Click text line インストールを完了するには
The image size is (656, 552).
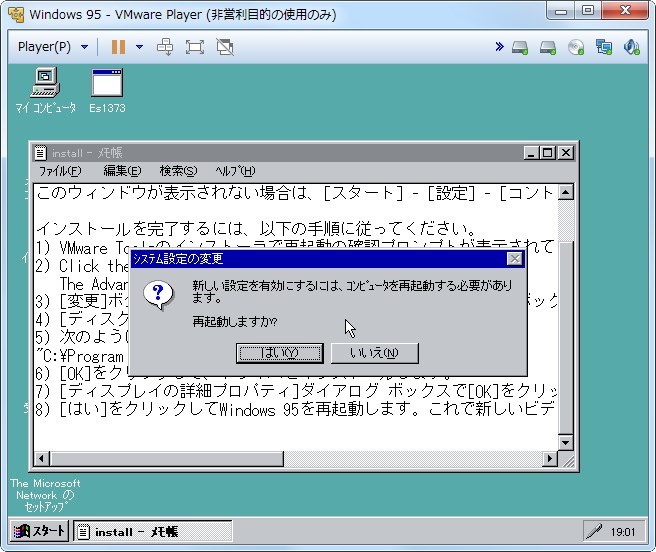click(256, 229)
